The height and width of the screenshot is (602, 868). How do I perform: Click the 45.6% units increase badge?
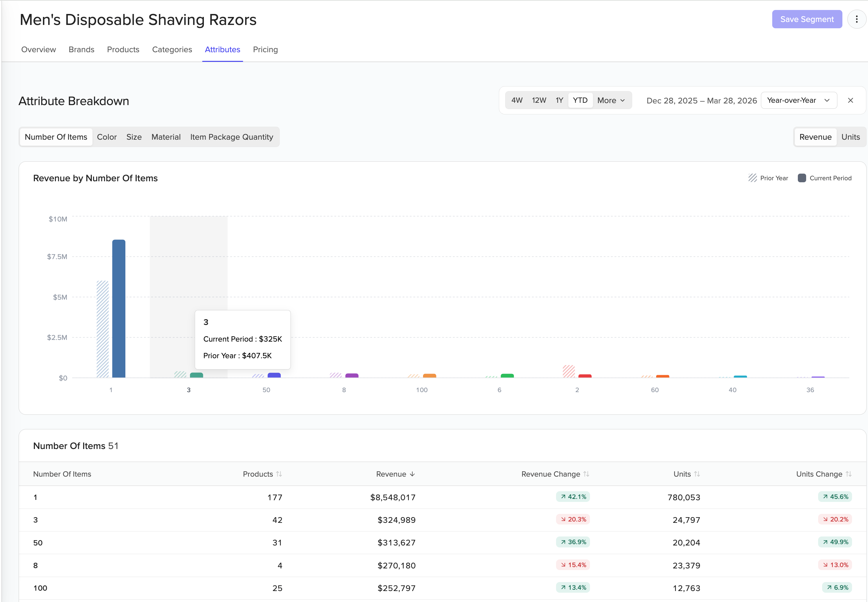pyautogui.click(x=835, y=497)
